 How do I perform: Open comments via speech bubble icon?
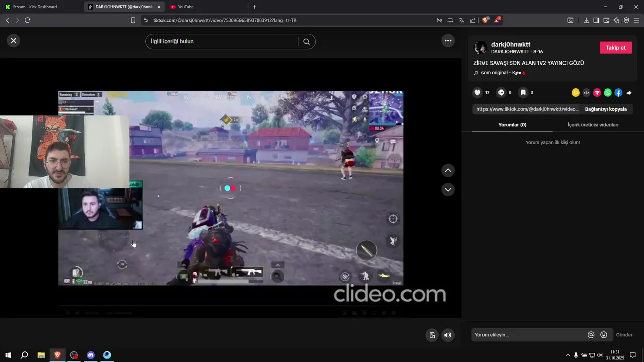501,93
